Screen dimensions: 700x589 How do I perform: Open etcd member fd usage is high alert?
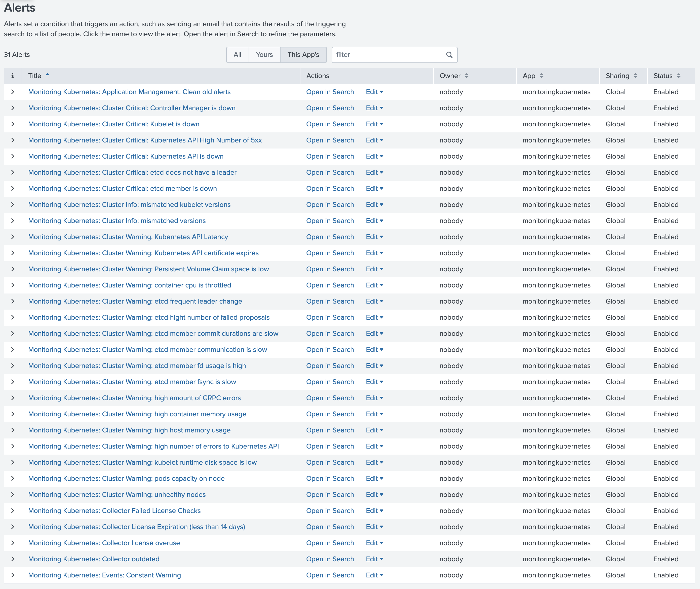click(x=137, y=366)
